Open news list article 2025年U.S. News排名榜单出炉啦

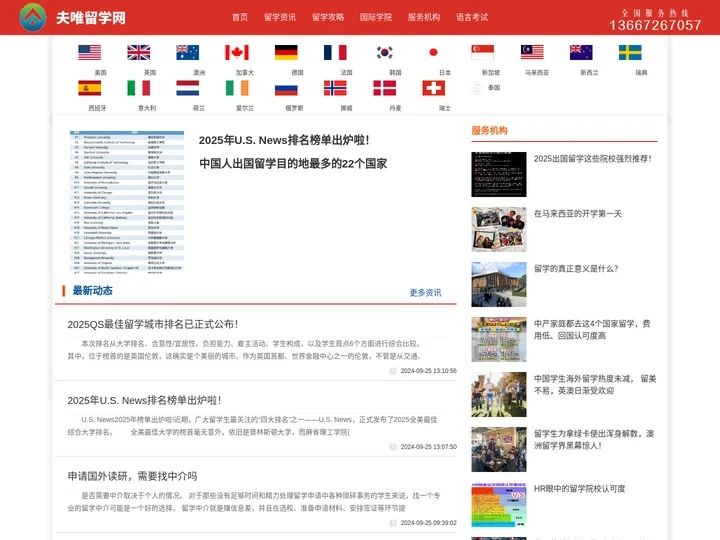coord(144,400)
